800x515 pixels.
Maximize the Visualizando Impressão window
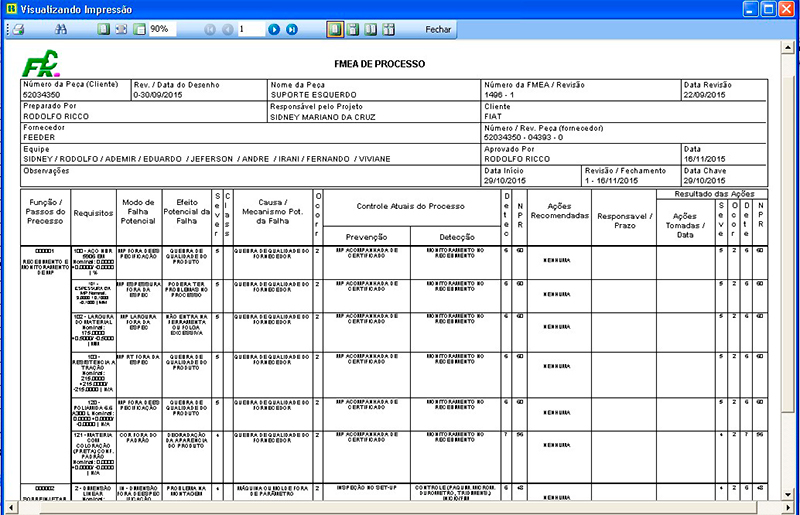[x=768, y=9]
